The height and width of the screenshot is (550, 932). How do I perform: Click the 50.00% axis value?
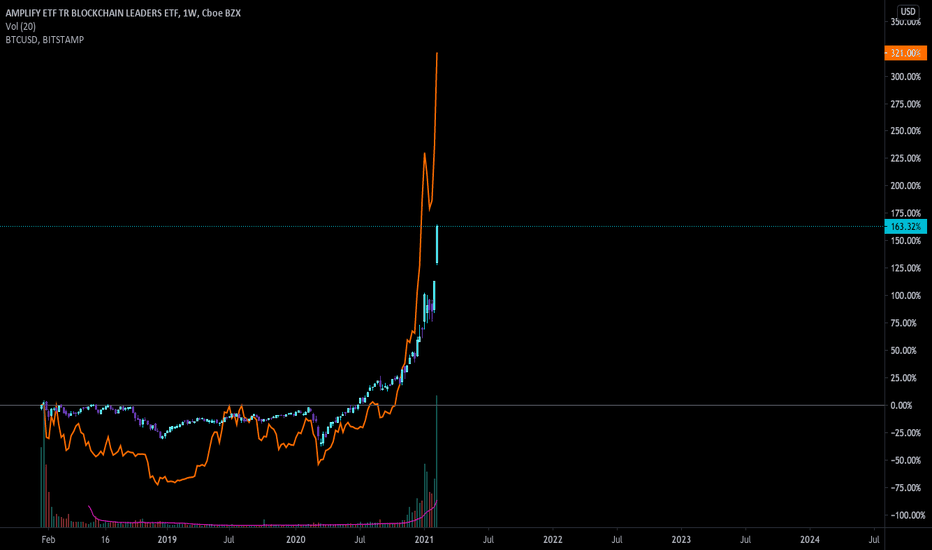pyautogui.click(x=905, y=350)
